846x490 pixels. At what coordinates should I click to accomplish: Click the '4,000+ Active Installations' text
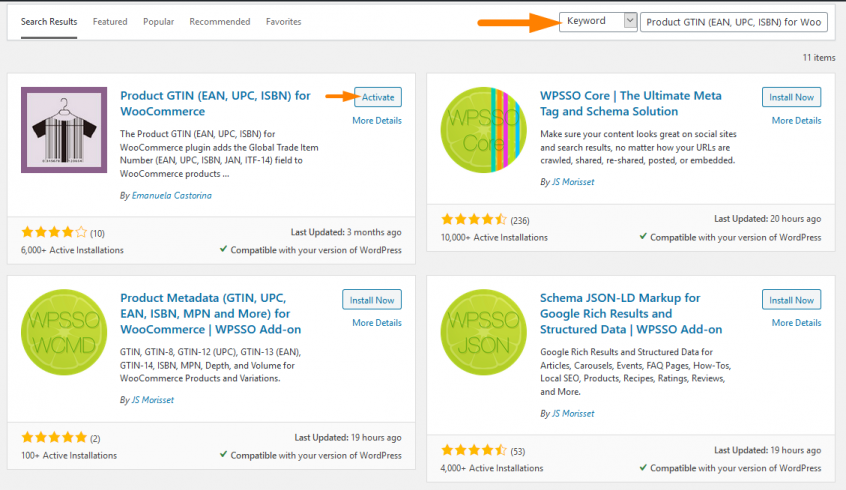[492, 468]
